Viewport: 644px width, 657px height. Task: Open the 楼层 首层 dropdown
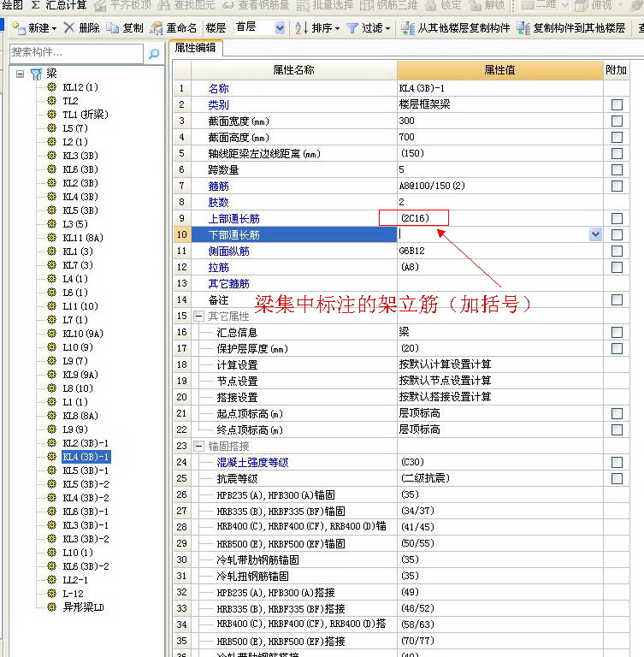pos(280,28)
